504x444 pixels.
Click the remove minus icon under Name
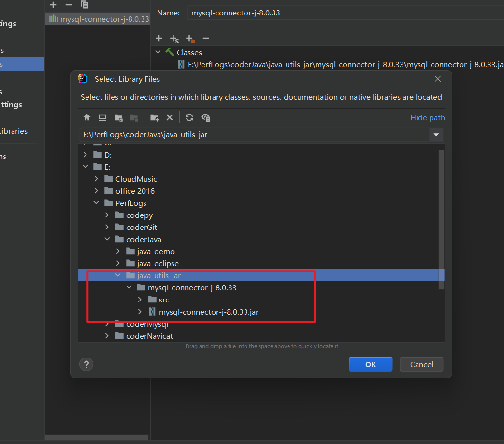click(206, 39)
